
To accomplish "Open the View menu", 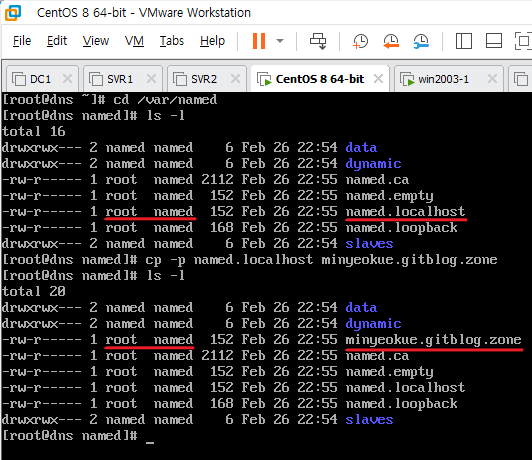I will pos(96,41).
